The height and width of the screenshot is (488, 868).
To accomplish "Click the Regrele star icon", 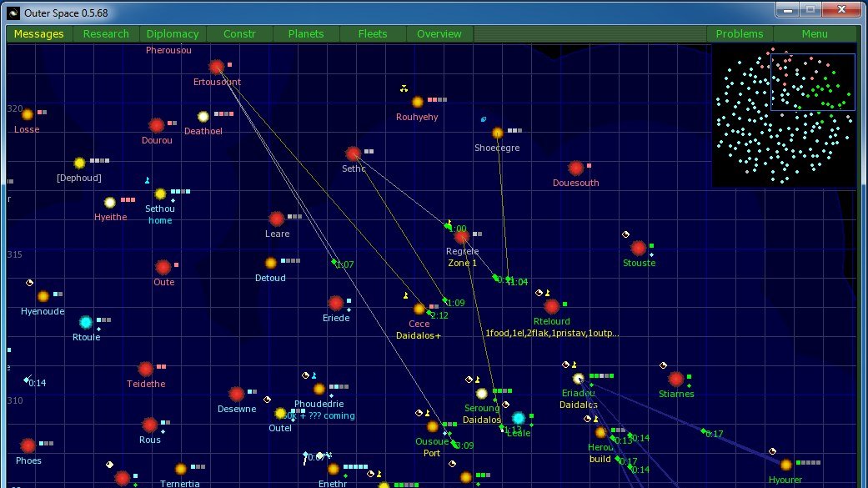I will (x=461, y=237).
